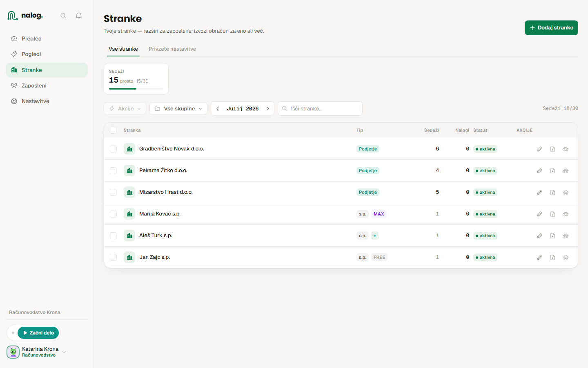Open Marija Kovač s.p. client
The image size is (588, 368).
[160, 214]
